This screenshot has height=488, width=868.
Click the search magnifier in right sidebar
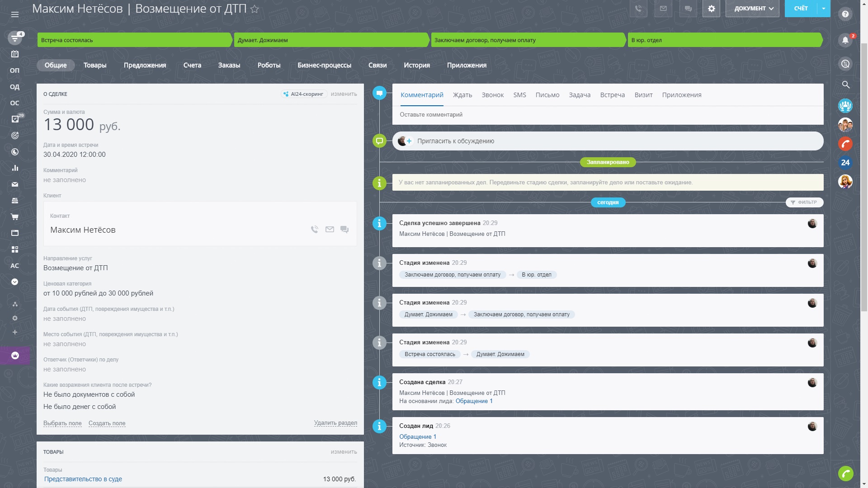[845, 84]
